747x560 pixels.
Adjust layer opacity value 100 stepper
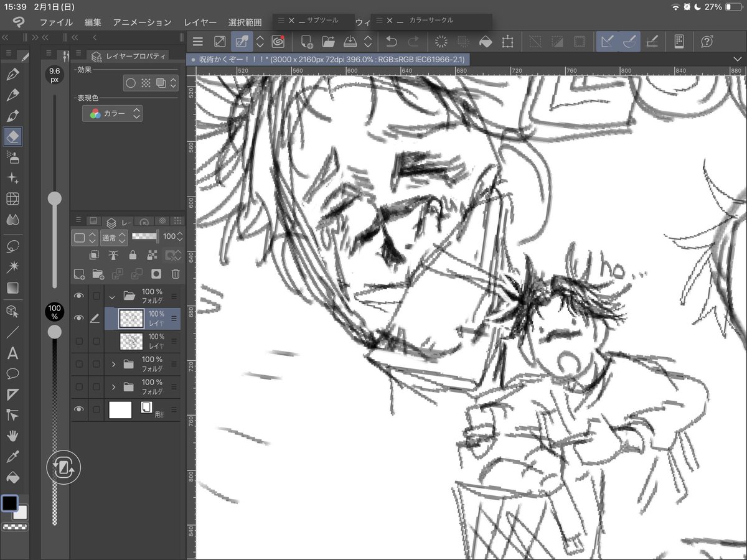coord(180,237)
